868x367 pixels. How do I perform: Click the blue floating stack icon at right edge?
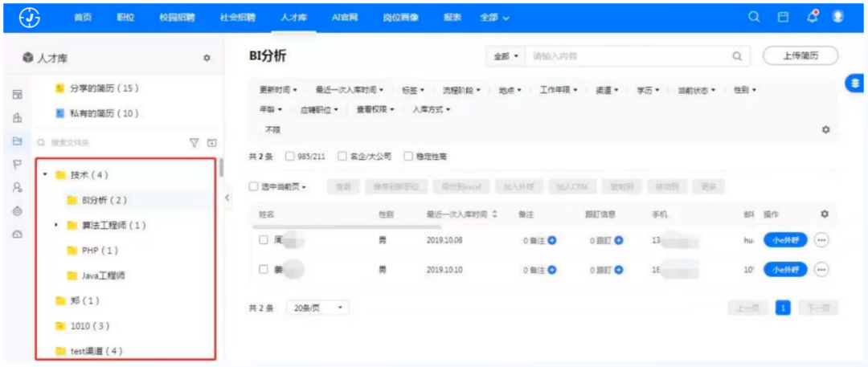tap(856, 83)
